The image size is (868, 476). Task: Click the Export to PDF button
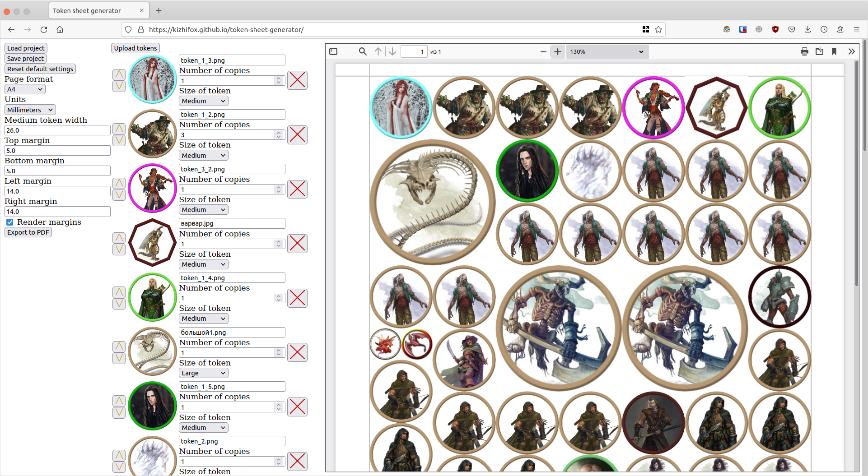pos(28,232)
